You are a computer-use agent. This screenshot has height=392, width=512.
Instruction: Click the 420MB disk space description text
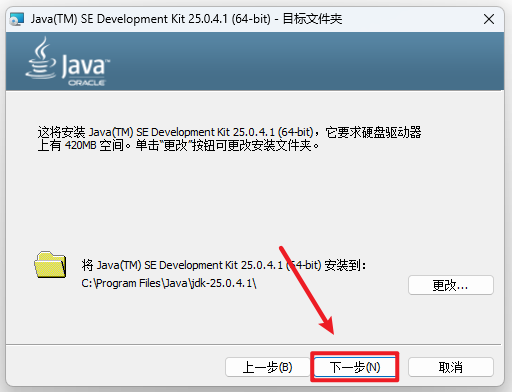(229, 139)
